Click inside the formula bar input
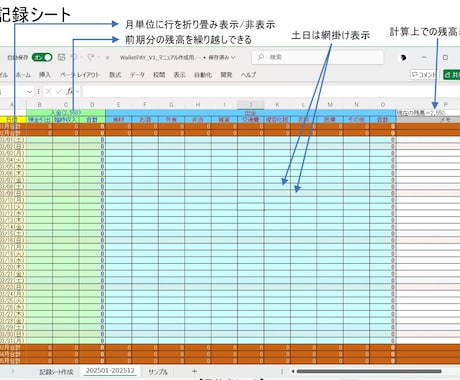Viewport: 460px width, 380px height. 271,91
